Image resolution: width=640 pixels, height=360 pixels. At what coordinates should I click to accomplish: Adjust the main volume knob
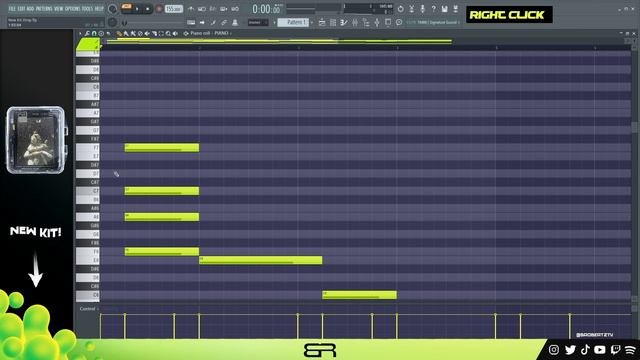113,9
